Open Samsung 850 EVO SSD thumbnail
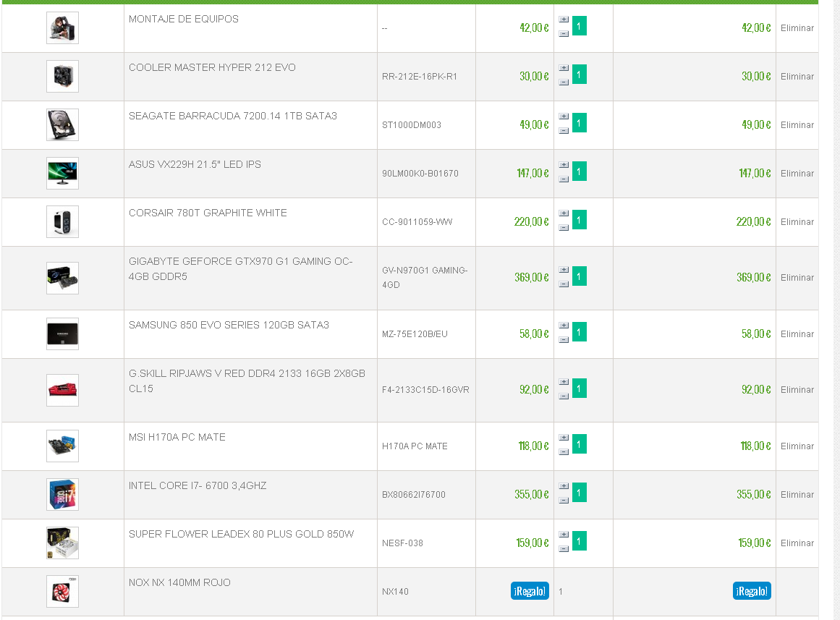Image resolution: width=840 pixels, height=620 pixels. point(63,334)
